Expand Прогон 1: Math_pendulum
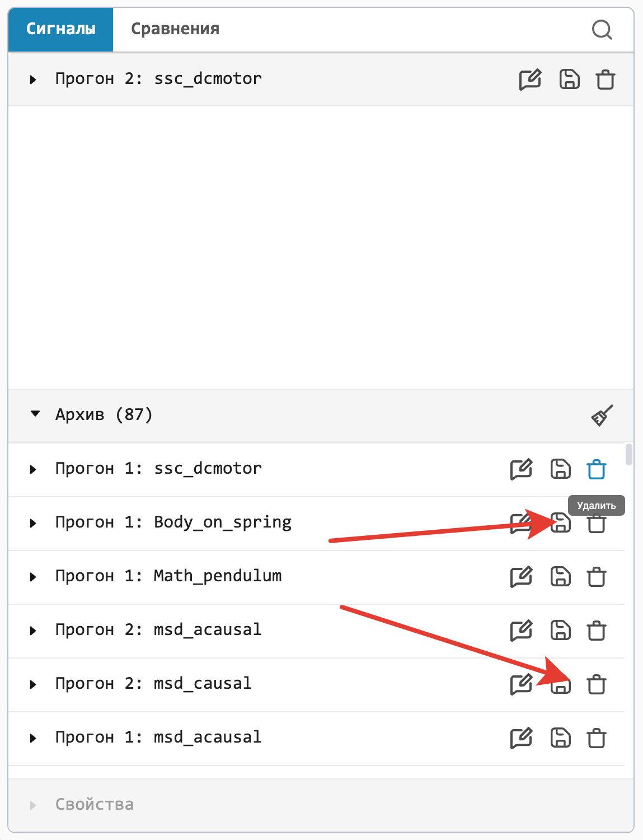 (33, 577)
